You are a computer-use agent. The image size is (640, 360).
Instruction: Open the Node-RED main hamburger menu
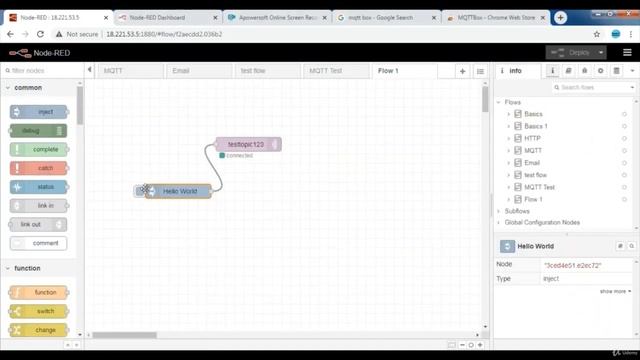point(627,52)
